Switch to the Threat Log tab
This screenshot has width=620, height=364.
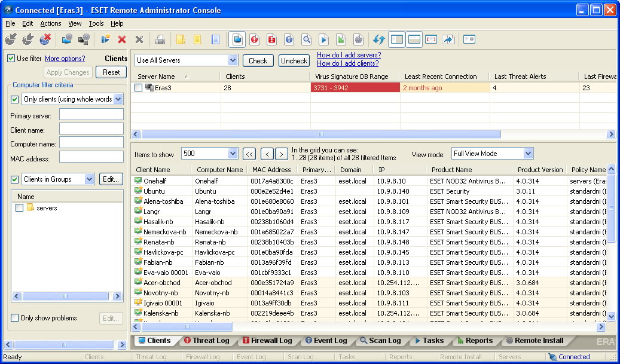click(206, 341)
